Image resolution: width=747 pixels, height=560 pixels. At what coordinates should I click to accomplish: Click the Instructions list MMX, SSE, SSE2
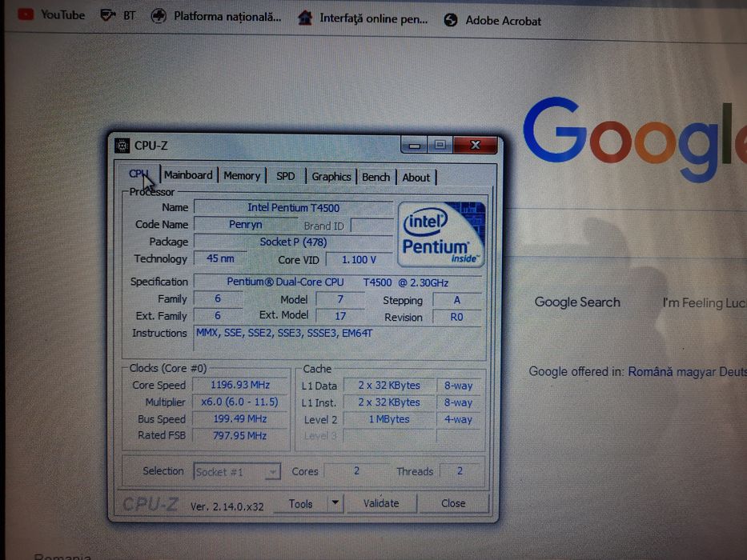click(339, 338)
